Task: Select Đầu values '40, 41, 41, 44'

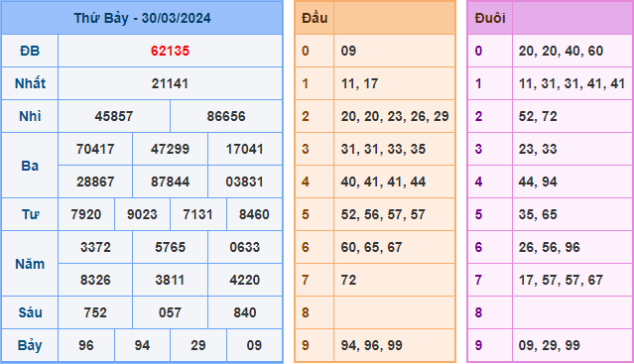Action: tap(383, 182)
